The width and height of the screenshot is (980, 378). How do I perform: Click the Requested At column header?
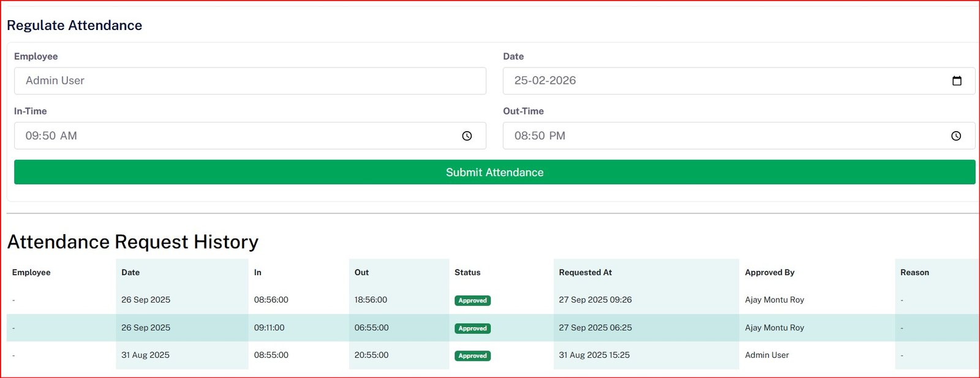585,273
